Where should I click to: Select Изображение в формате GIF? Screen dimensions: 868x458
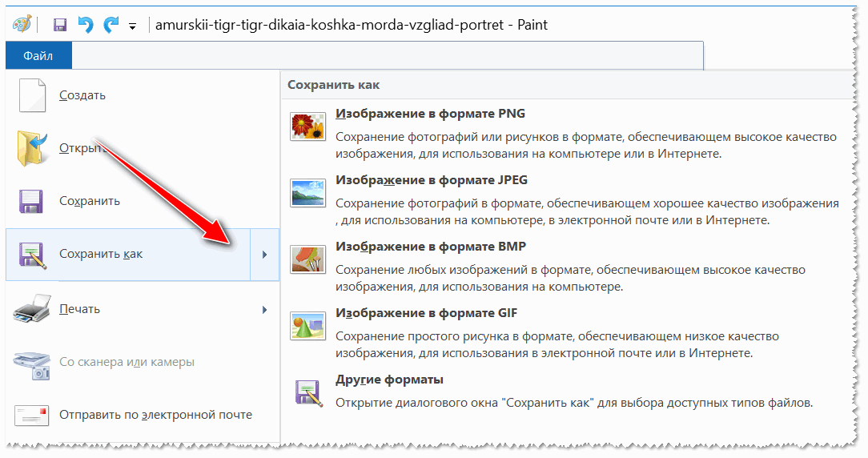point(426,313)
